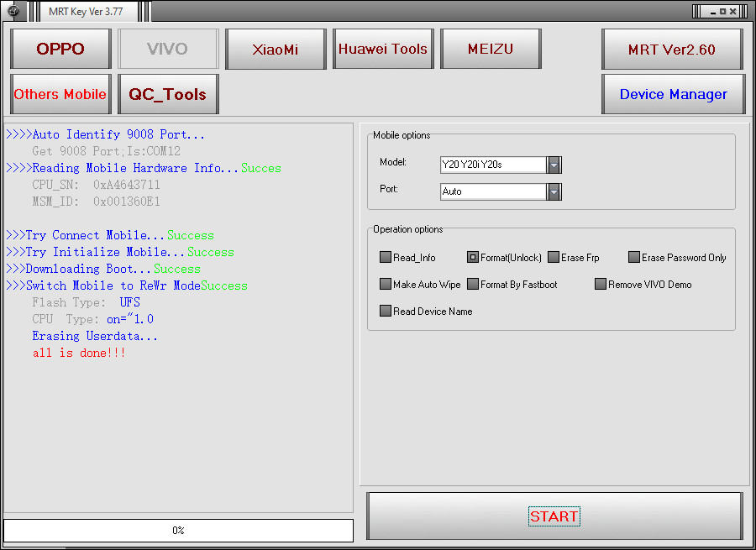Enable Remove VIVO Demo checkbox

(x=601, y=284)
